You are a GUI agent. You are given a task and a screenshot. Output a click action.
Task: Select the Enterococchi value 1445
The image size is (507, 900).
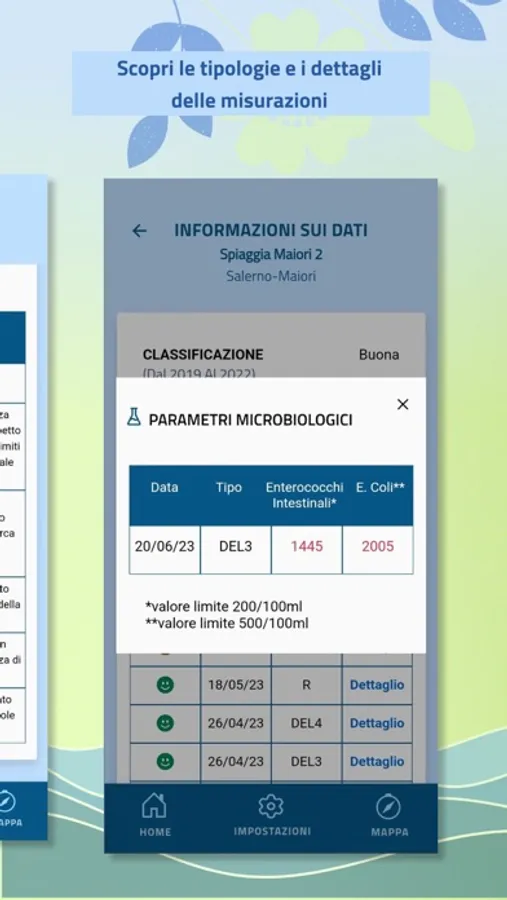[x=307, y=546]
